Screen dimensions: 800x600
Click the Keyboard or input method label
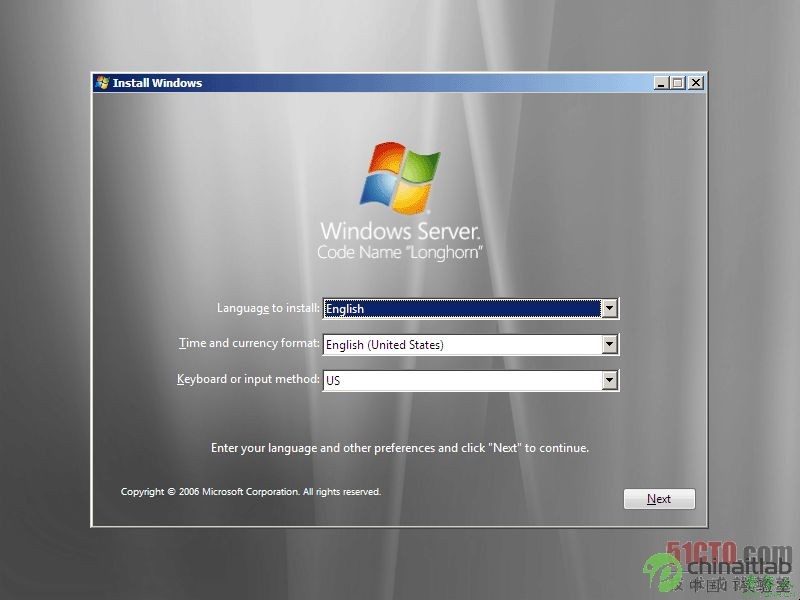(x=248, y=379)
